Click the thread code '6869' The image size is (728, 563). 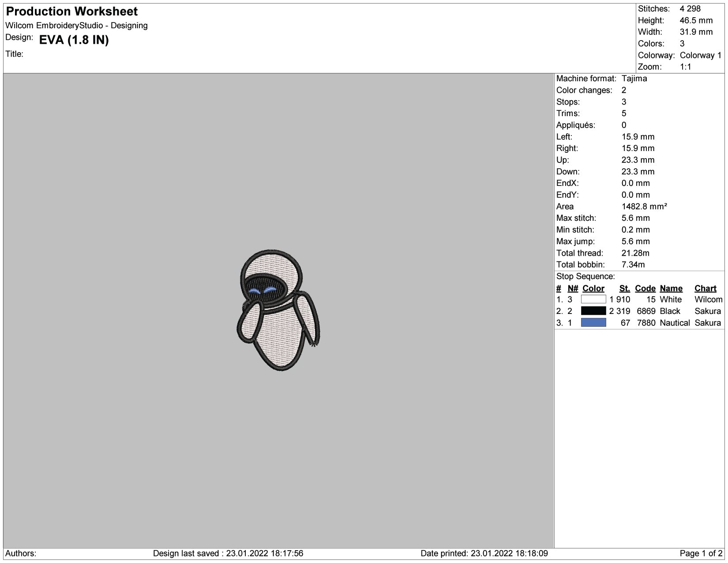click(646, 311)
